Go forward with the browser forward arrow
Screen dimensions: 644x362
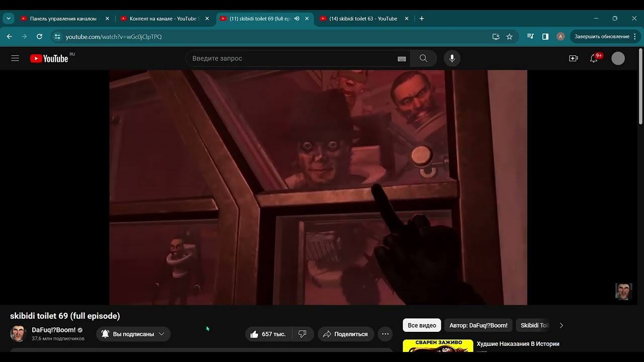click(24, 37)
